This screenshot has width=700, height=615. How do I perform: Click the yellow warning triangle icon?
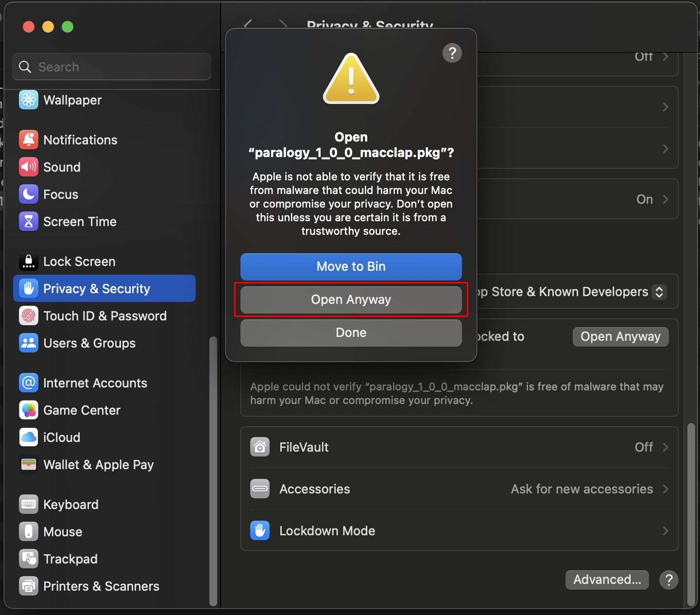[x=351, y=79]
